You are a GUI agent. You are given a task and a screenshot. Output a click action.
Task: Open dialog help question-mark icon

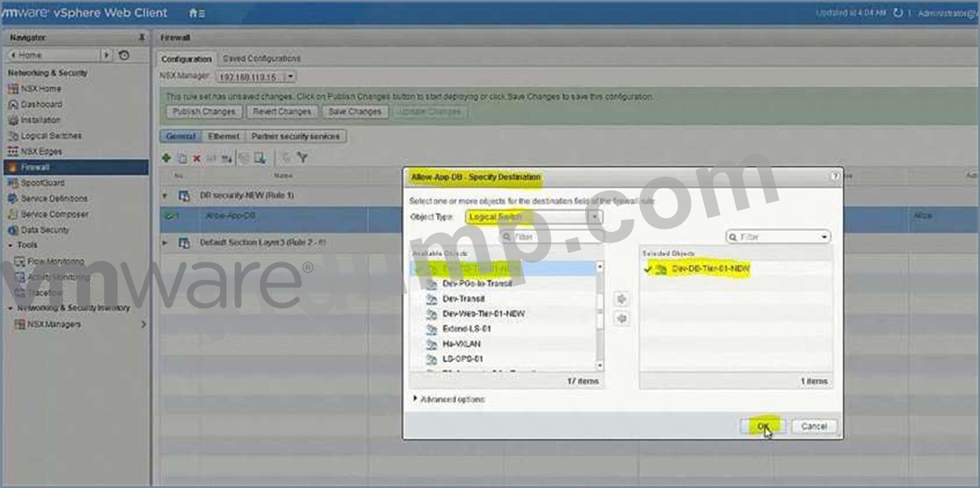click(834, 178)
